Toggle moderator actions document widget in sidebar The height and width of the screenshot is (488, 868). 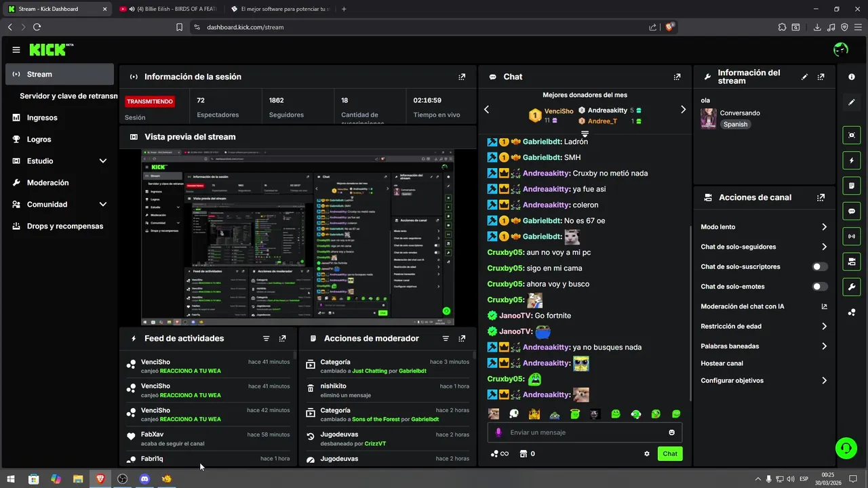click(852, 186)
